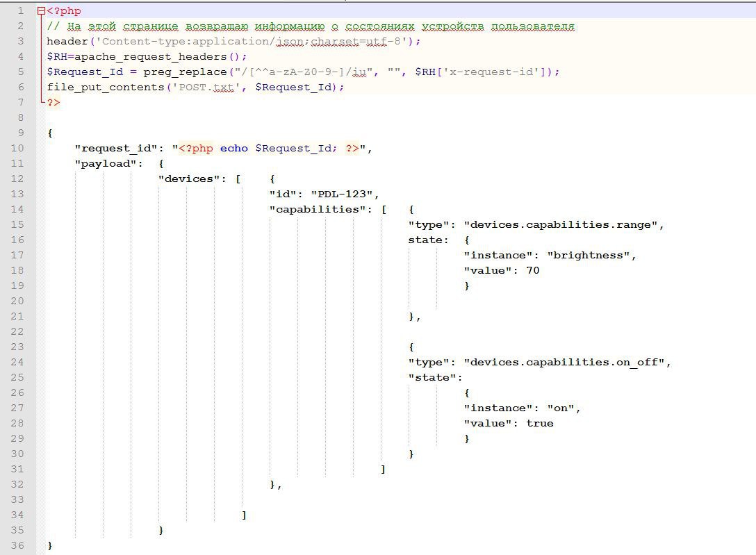Click "devices.capabilities.on_off" value

[x=564, y=363]
